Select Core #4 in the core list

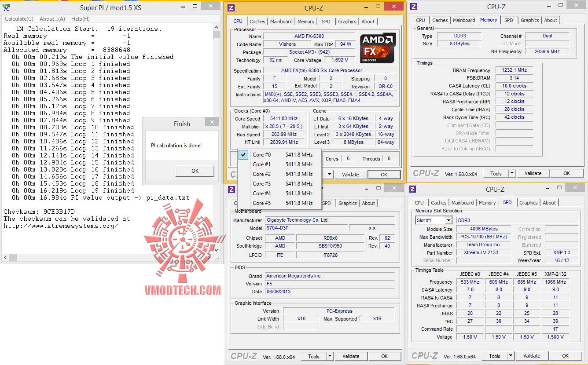click(279, 193)
